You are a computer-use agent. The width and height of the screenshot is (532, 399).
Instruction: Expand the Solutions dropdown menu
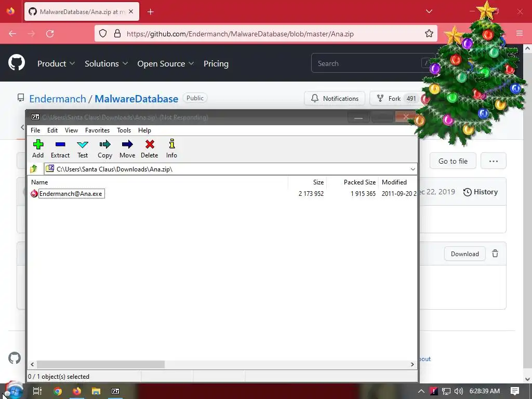pyautogui.click(x=106, y=63)
